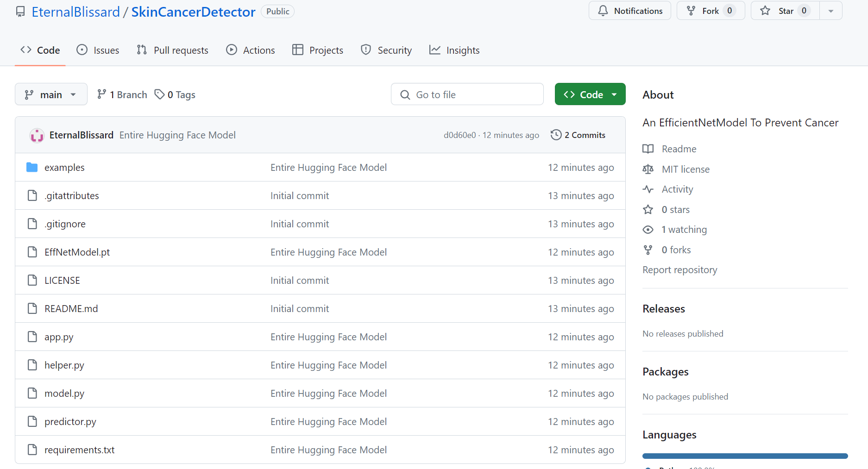Click the bell icon in Notifications

click(603, 11)
